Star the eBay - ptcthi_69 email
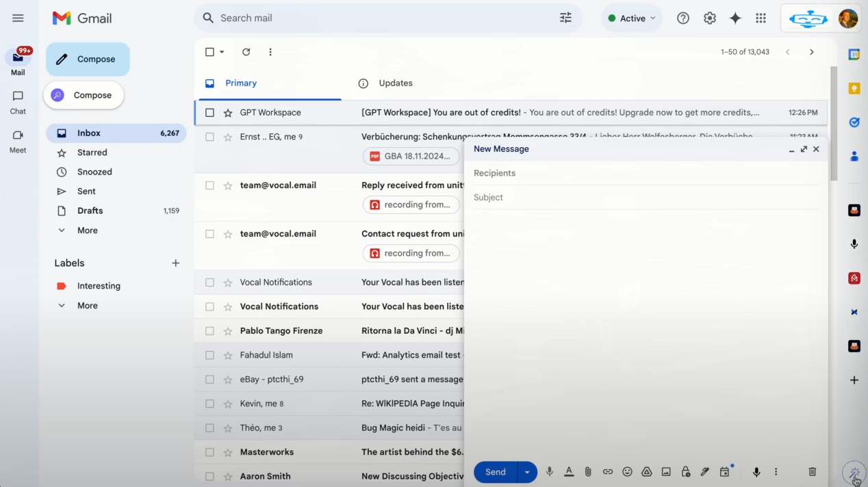 228,380
